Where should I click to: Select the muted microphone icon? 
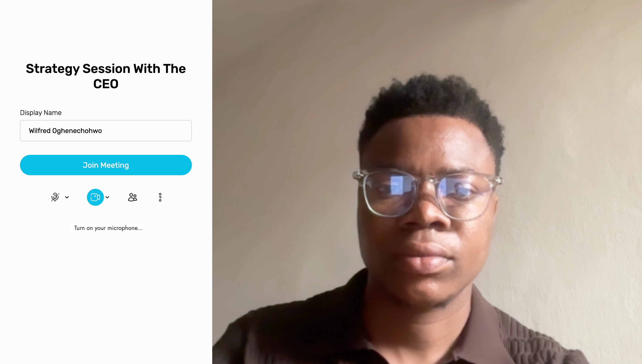pyautogui.click(x=55, y=197)
